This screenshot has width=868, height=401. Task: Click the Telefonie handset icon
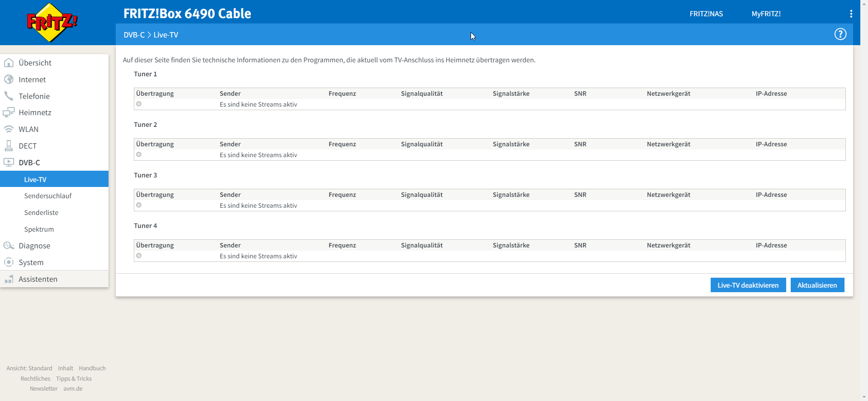coord(9,96)
